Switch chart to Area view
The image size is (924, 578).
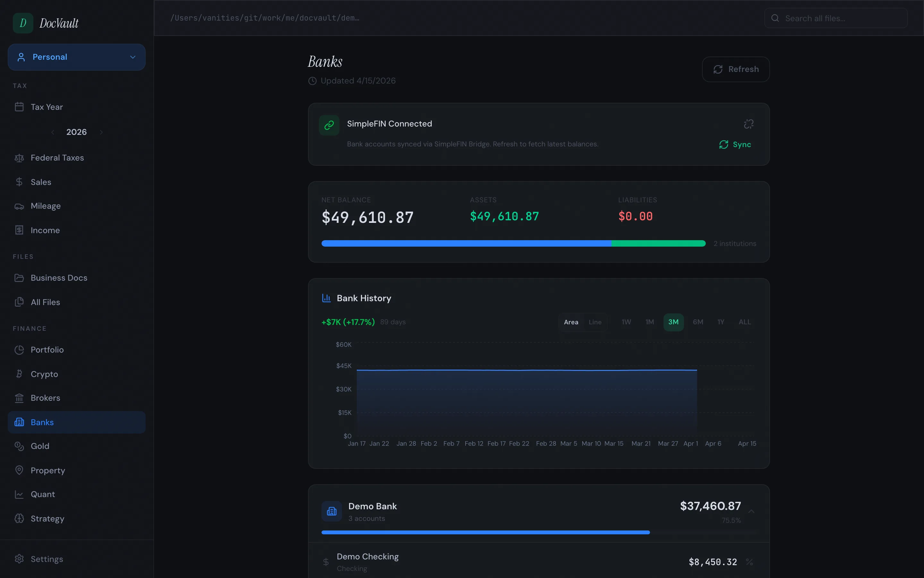click(571, 322)
